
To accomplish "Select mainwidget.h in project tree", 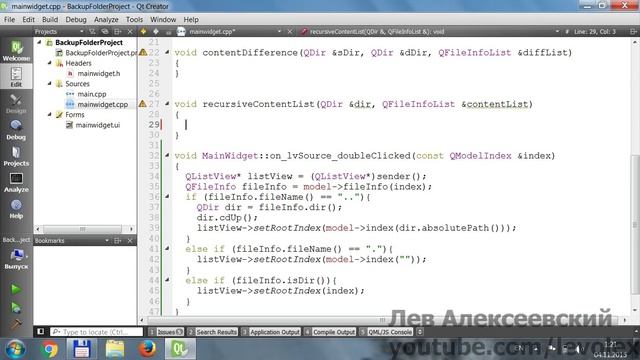I will [x=98, y=73].
